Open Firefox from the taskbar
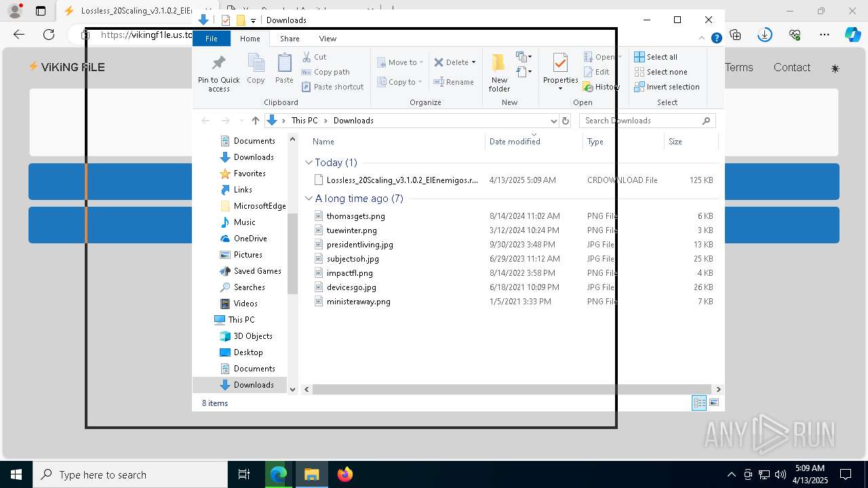868x488 pixels. point(344,474)
